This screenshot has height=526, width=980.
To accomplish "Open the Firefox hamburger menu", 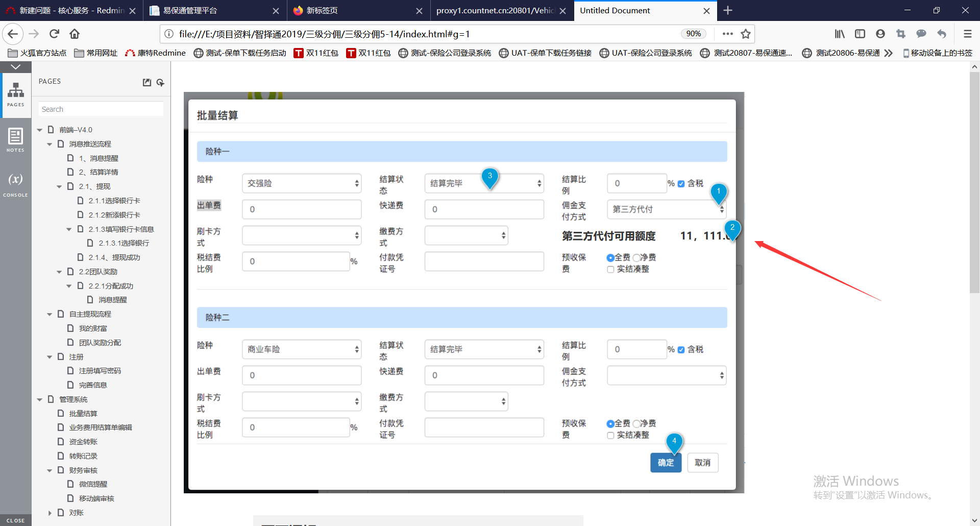I will pos(967,34).
